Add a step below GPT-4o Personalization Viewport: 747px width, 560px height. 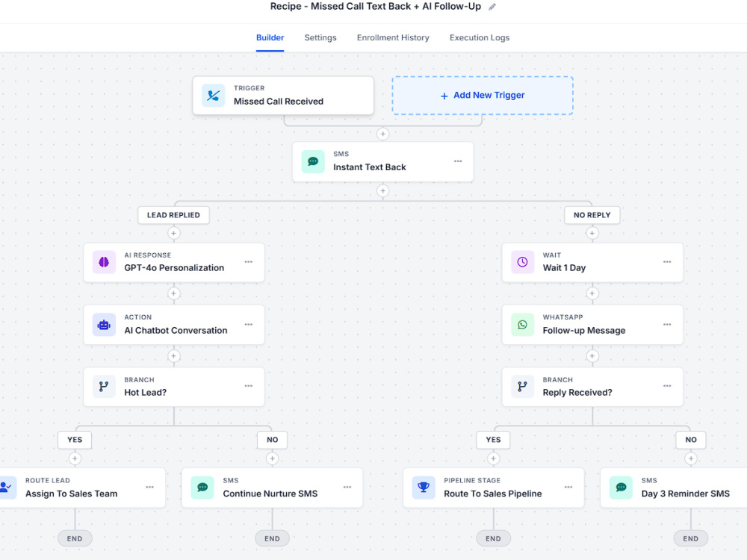173,293
